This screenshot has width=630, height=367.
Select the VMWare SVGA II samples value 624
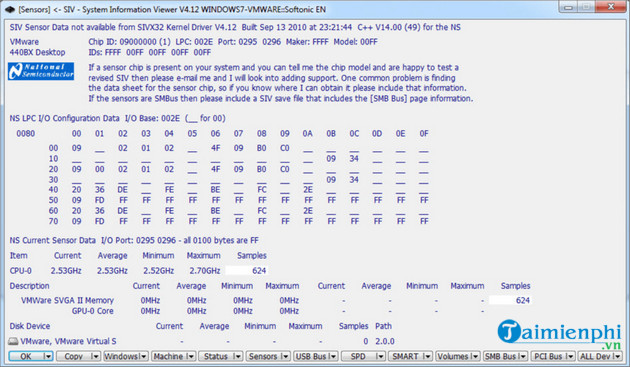click(x=510, y=300)
